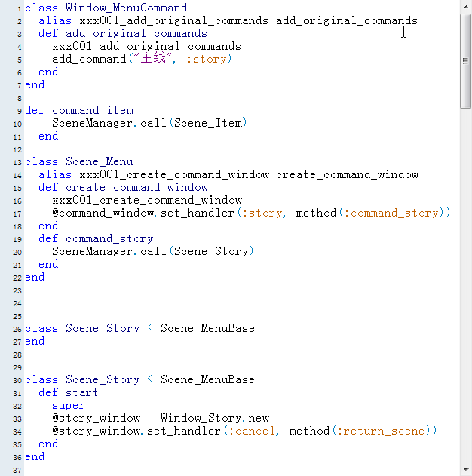Screen dimensions: 472x476
Task: Click the vertical scrollbar thumb
Action: tap(466, 61)
